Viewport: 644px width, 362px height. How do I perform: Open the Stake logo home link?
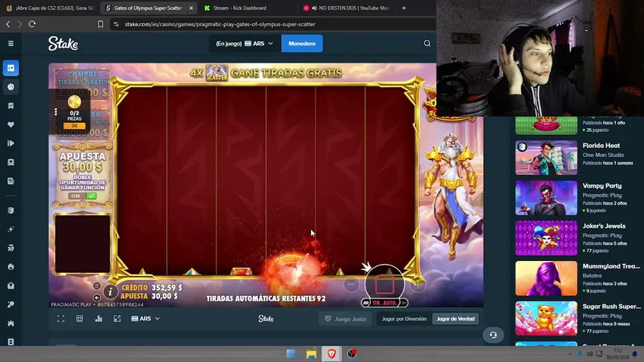coord(63,44)
